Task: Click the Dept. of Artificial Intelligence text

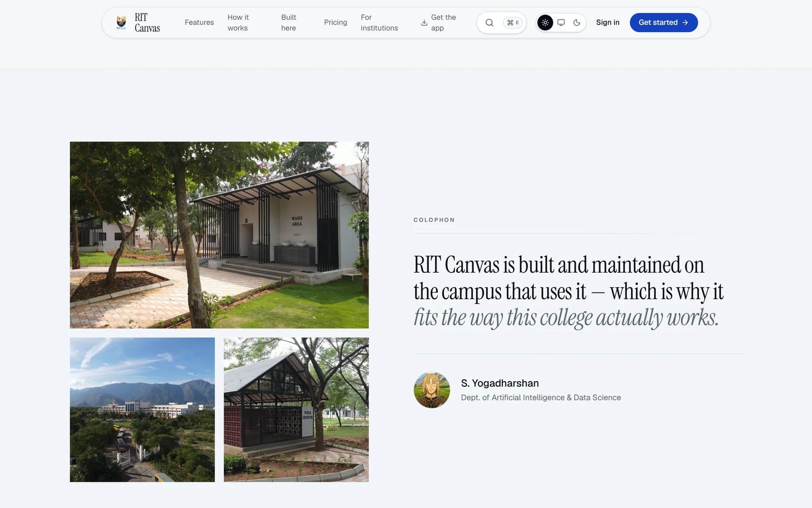Action: tap(541, 397)
